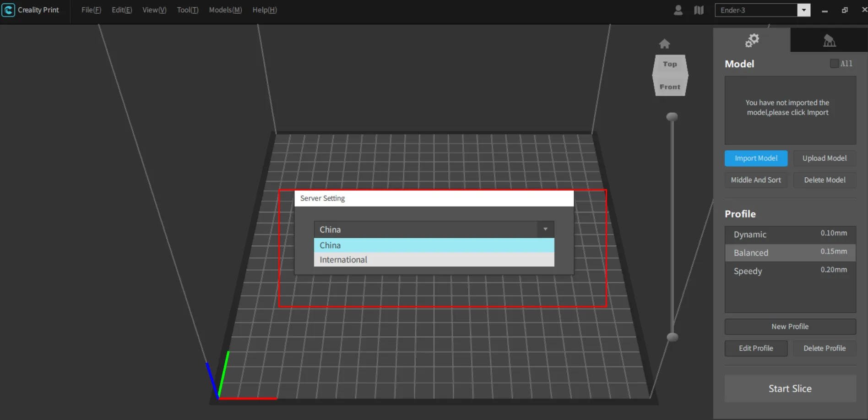Collapse the Server Setting dropdown arrow
Screen dimensions: 868x420
pos(545,229)
